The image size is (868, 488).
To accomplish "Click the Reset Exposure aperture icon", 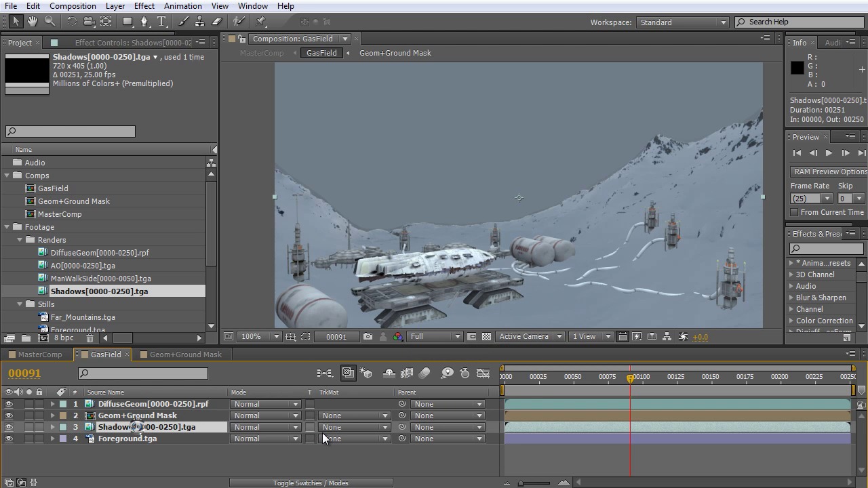I will (x=683, y=336).
